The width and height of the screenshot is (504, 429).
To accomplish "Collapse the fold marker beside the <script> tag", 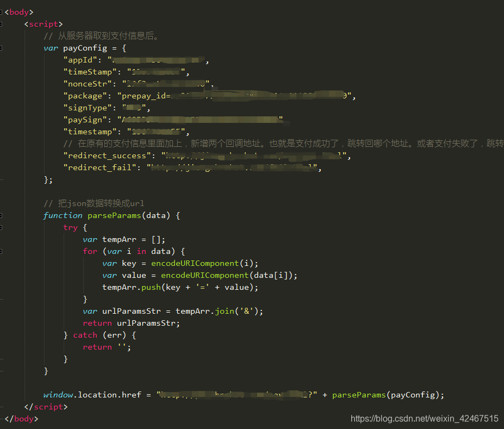I will coord(1,24).
